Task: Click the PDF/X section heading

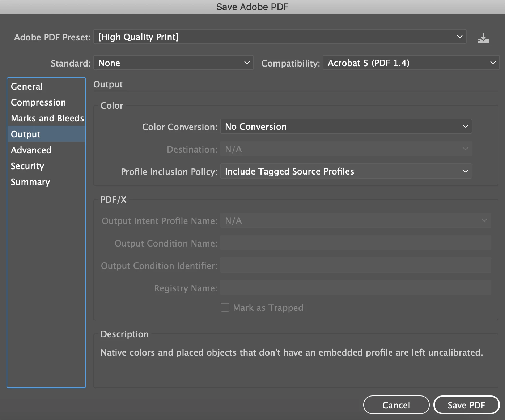Action: coord(114,200)
